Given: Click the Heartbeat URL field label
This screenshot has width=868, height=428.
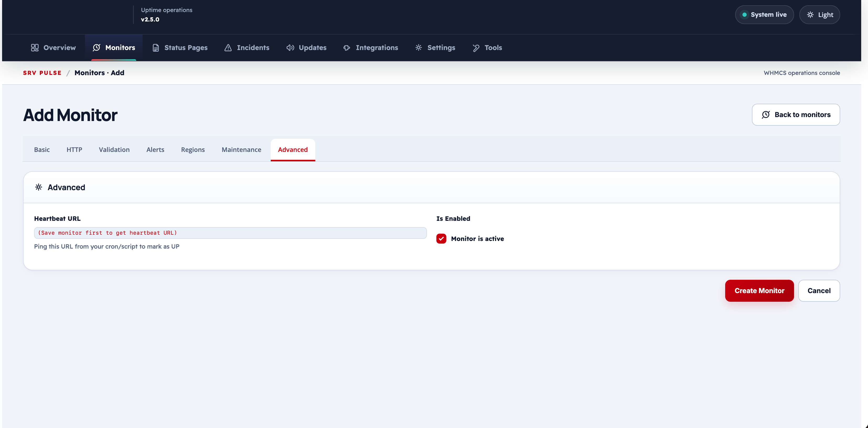Looking at the screenshot, I should click(57, 218).
